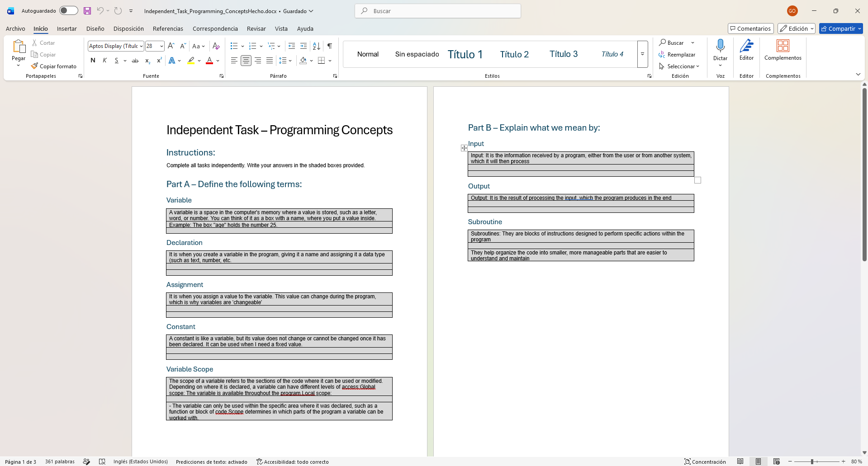868x466 pixels.
Task: Switch to the Referencias tab
Action: tap(168, 28)
